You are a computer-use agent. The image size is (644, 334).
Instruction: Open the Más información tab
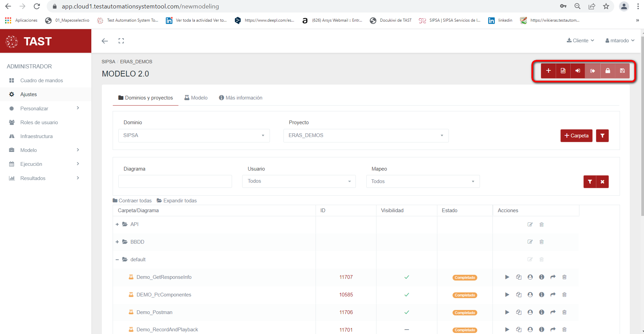click(x=240, y=98)
